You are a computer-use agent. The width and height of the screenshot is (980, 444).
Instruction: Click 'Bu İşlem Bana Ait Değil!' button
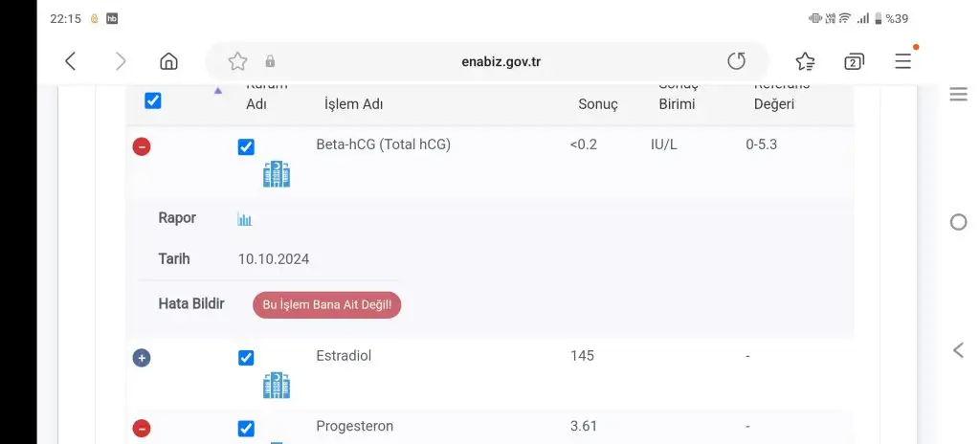pyautogui.click(x=327, y=305)
